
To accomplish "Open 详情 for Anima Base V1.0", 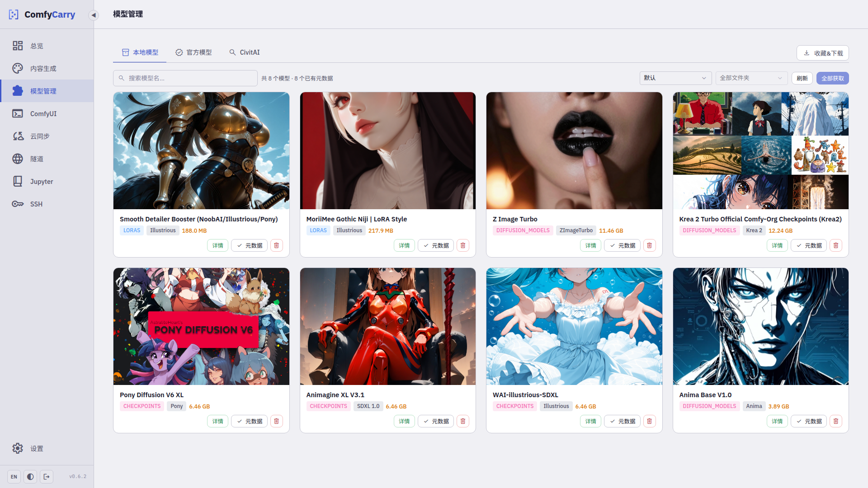I will point(777,421).
